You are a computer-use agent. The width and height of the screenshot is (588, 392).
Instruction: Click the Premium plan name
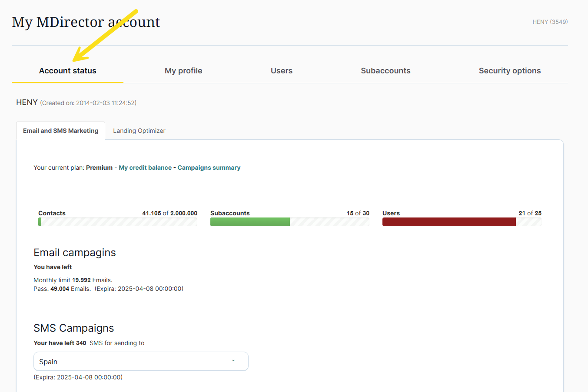tap(99, 168)
